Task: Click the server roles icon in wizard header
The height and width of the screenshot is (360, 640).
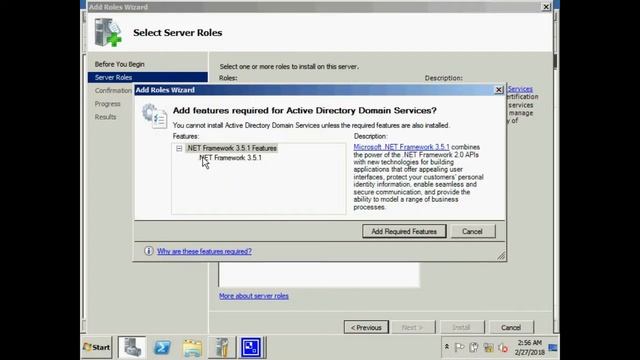Action: [108, 32]
